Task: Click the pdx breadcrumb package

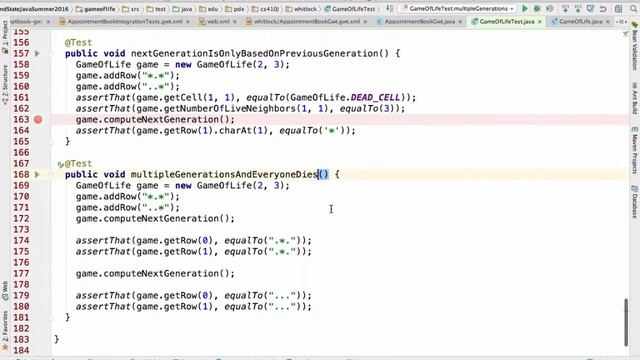Action: point(235,9)
